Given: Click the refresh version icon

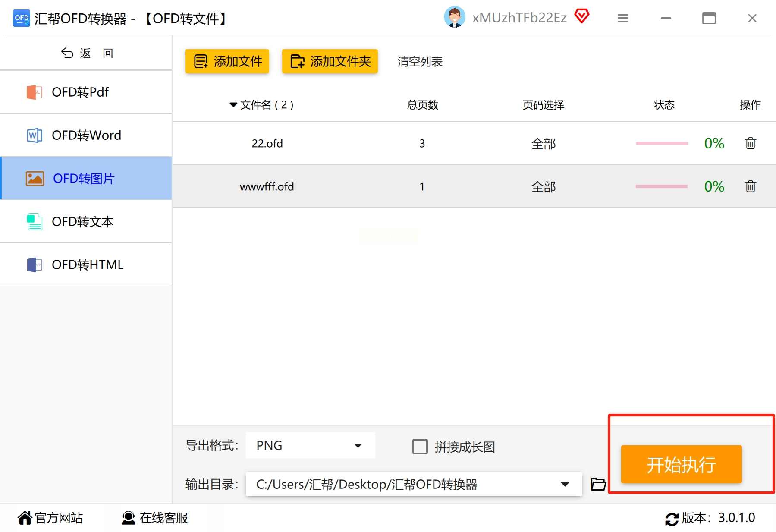Looking at the screenshot, I should point(672,519).
